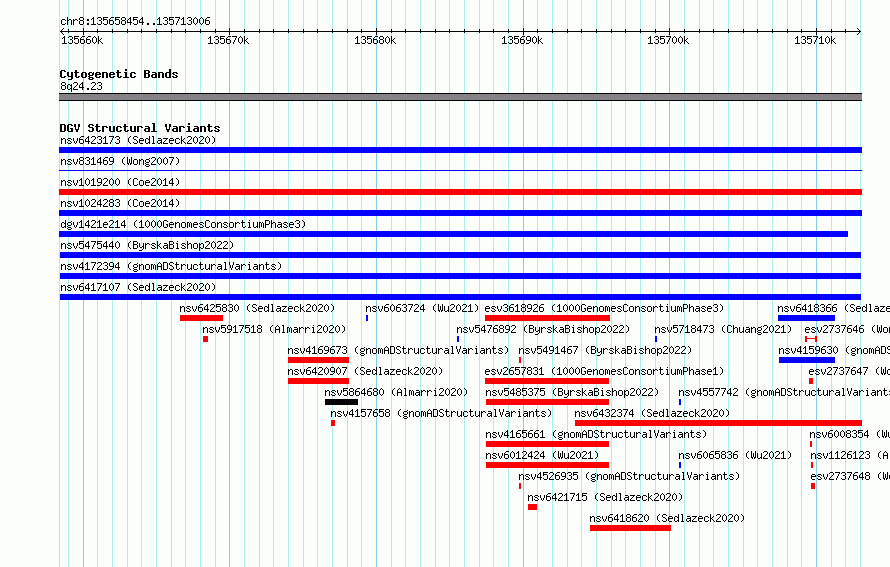Click esv2737647 variant label
Screen dimensions: 890x567
849,371
